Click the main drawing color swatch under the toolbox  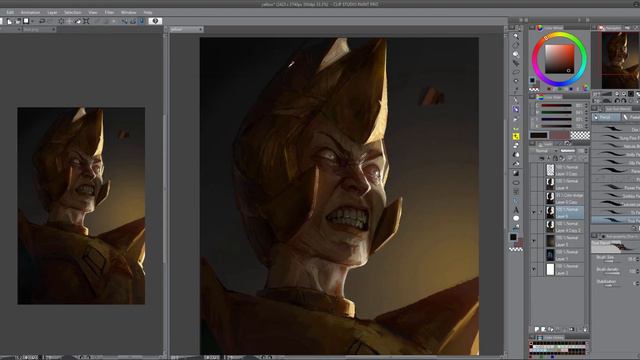[x=513, y=237]
